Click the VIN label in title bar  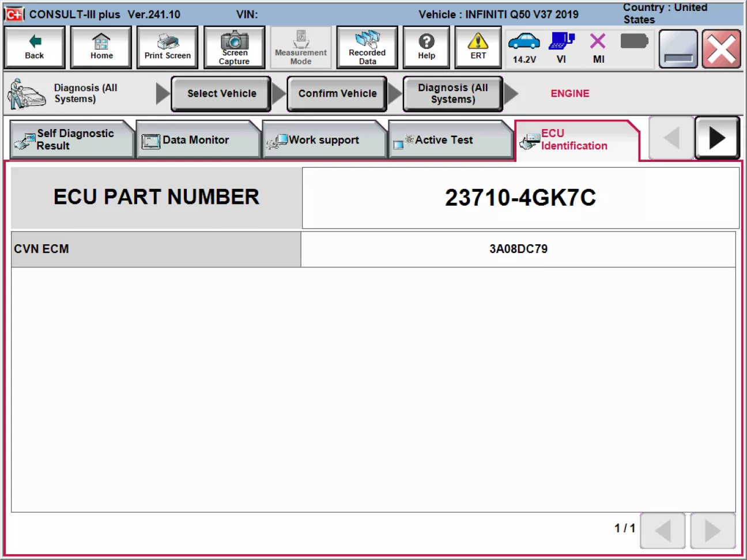[x=247, y=14]
